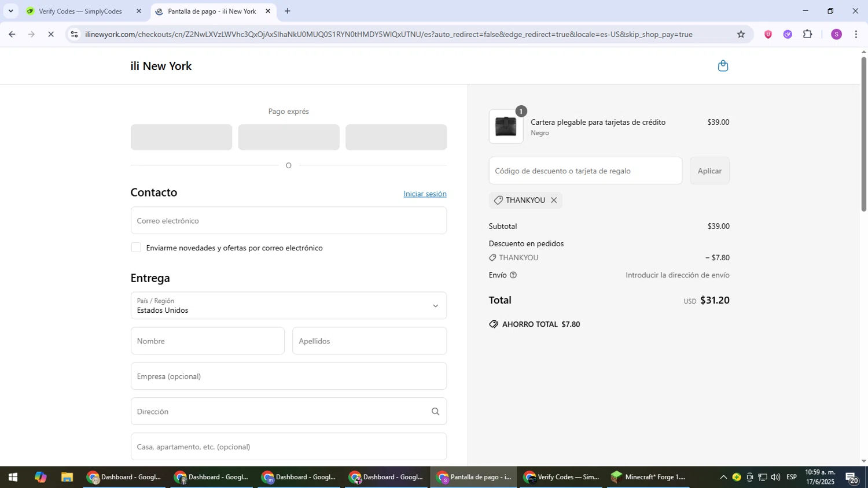The image size is (868, 488).
Task: Open File Explorer from the taskbar
Action: pos(67,478)
